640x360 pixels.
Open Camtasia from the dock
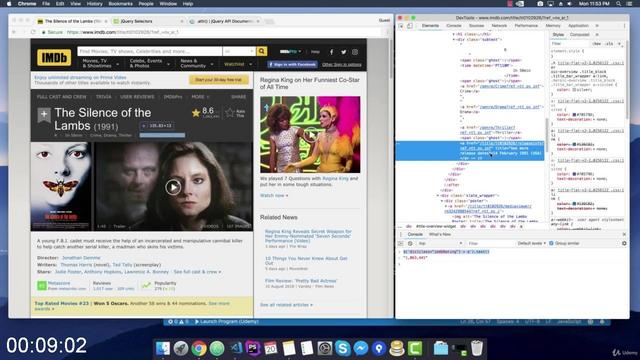click(415, 348)
